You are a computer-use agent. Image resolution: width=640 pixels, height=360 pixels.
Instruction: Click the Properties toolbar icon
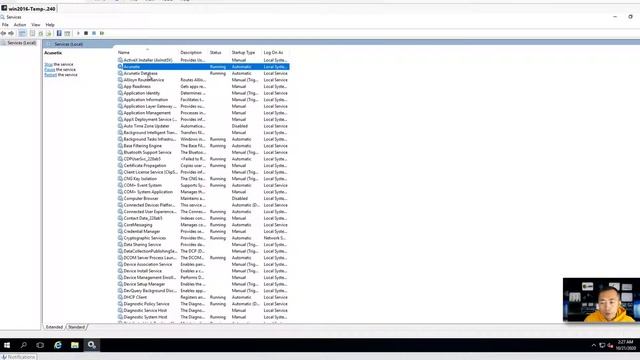click(32, 33)
